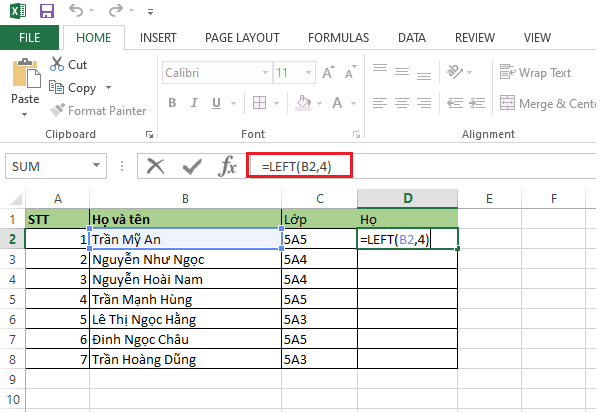Click the Excel application icon
This screenshot has height=412, width=603.
[18, 11]
